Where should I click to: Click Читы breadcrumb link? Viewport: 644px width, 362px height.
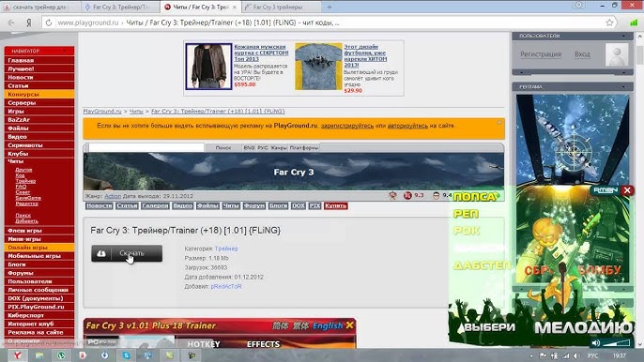136,112
